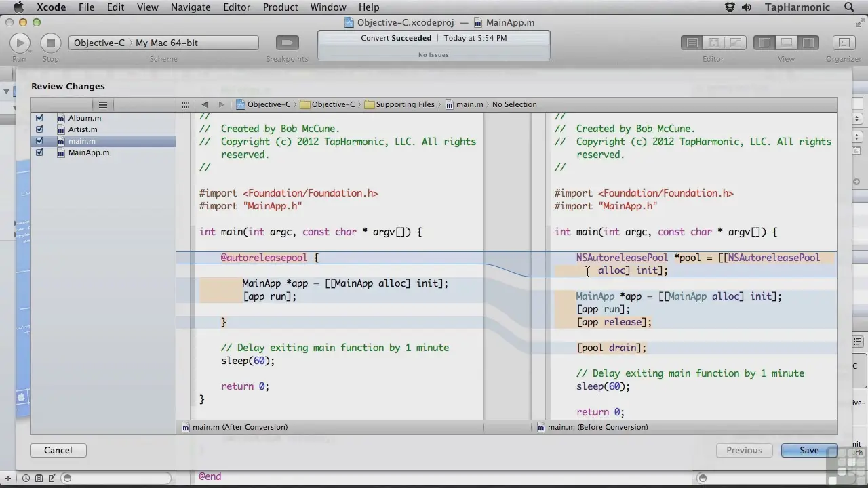
Task: Open main.m (After Conversion) file selector
Action: click(x=235, y=427)
